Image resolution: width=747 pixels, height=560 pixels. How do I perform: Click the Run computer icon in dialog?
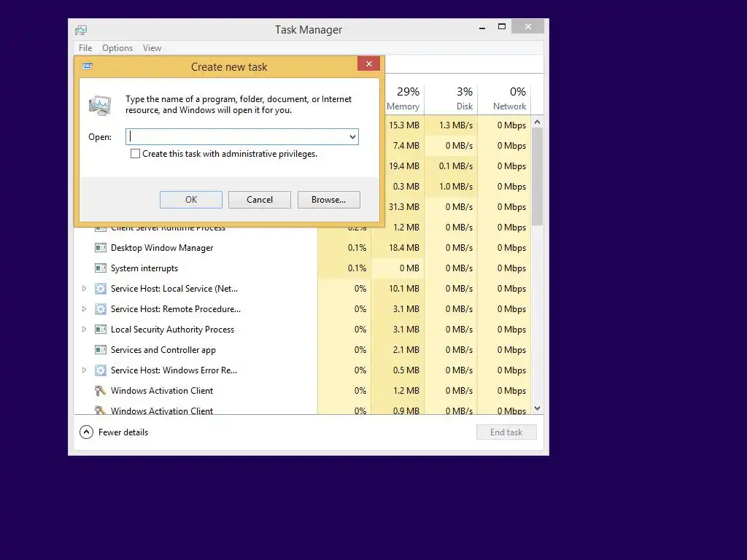tap(100, 105)
